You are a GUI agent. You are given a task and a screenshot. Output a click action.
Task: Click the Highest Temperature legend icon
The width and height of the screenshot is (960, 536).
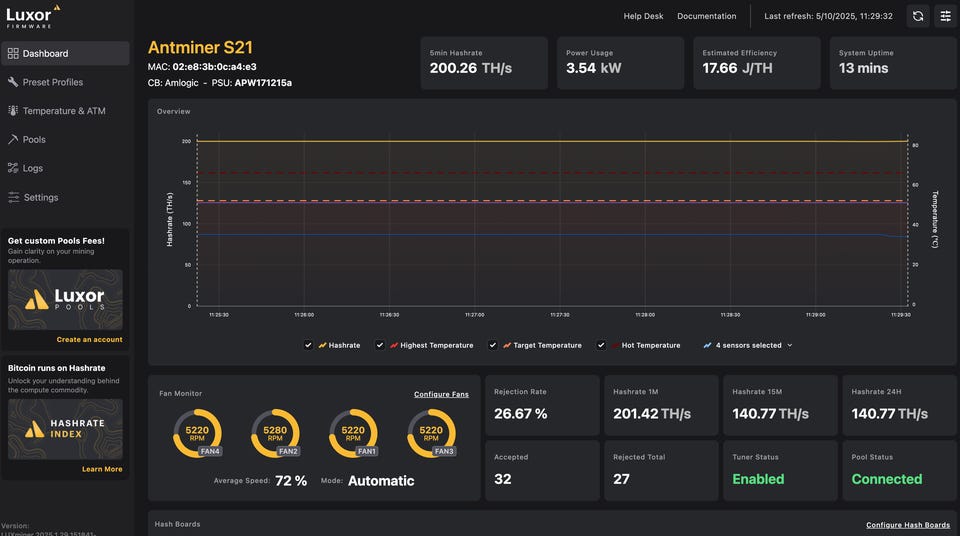(x=394, y=345)
